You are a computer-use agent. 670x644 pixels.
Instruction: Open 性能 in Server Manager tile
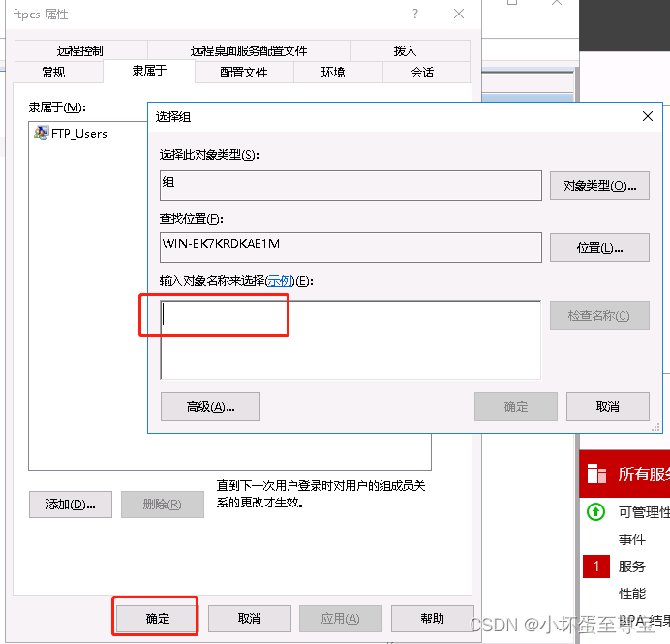pyautogui.click(x=632, y=594)
